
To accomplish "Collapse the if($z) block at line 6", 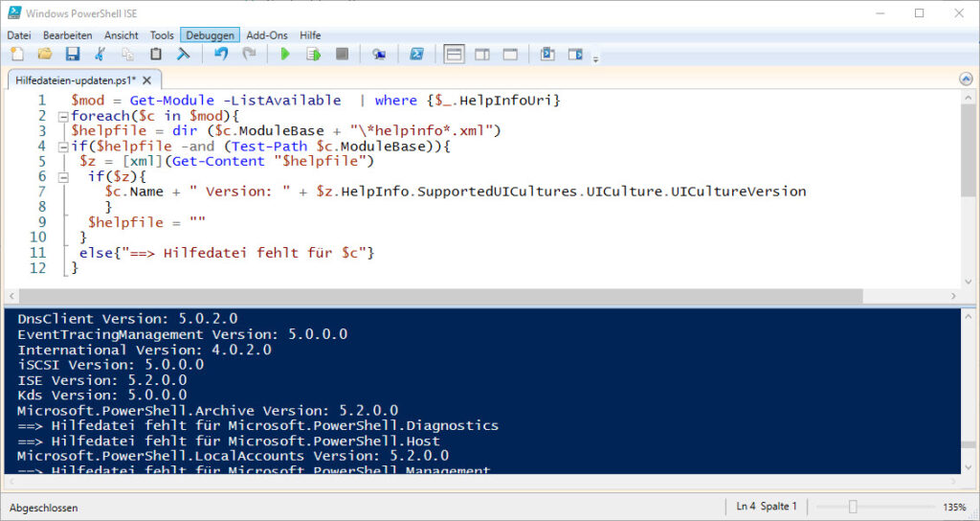I will tap(63, 177).
